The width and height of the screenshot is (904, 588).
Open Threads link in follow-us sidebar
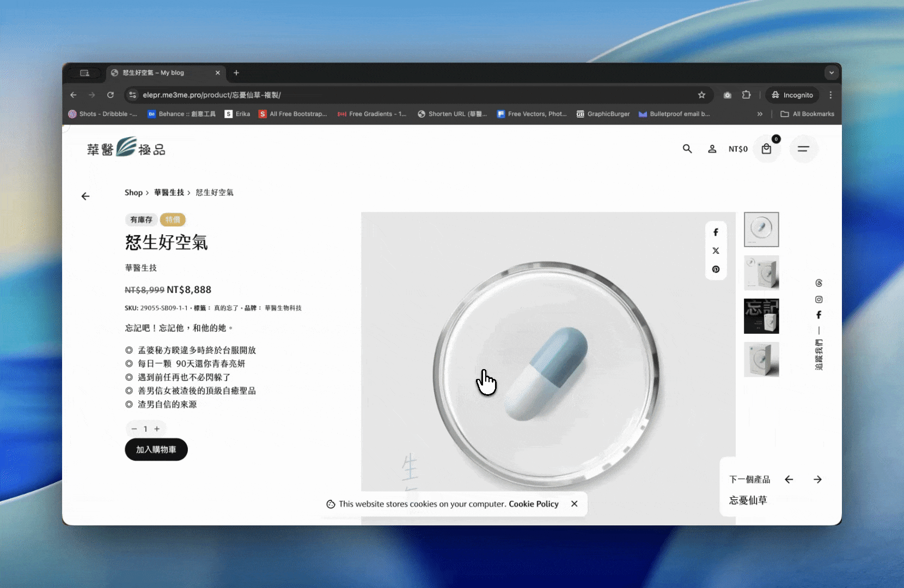point(819,283)
